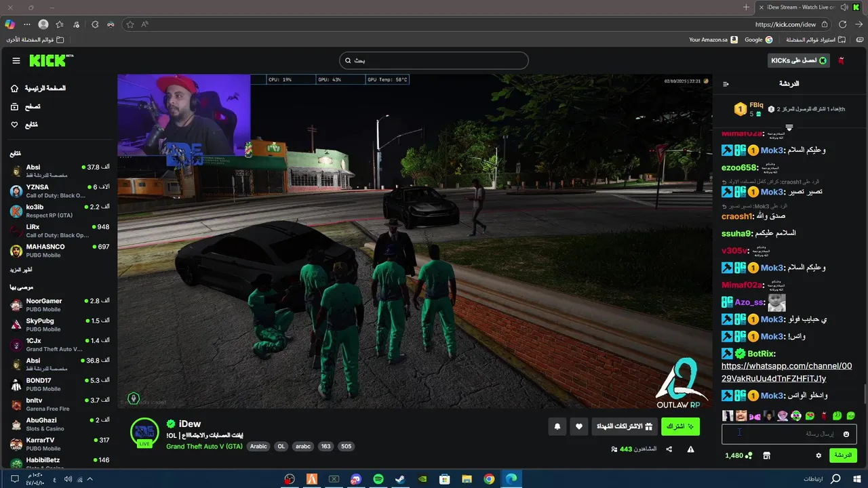868x488 pixels.
Task: Click the share stream icon
Action: click(x=669, y=449)
